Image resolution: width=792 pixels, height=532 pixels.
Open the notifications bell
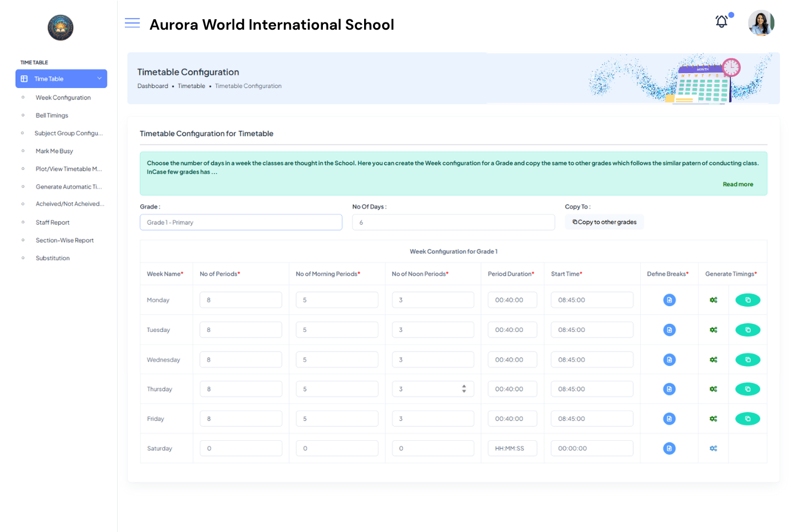721,21
